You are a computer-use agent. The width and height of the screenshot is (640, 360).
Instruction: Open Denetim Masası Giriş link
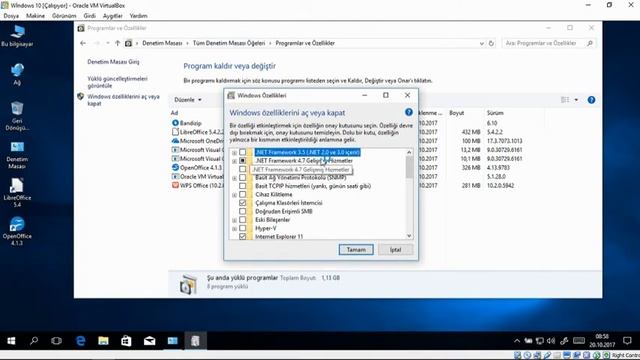(113, 62)
